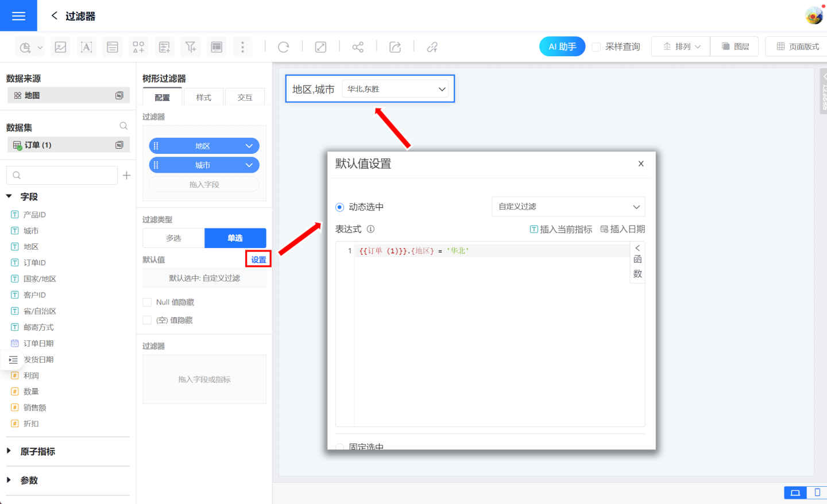This screenshot has width=827, height=504.
Task: Click the add filter funnel icon
Action: 191,47
